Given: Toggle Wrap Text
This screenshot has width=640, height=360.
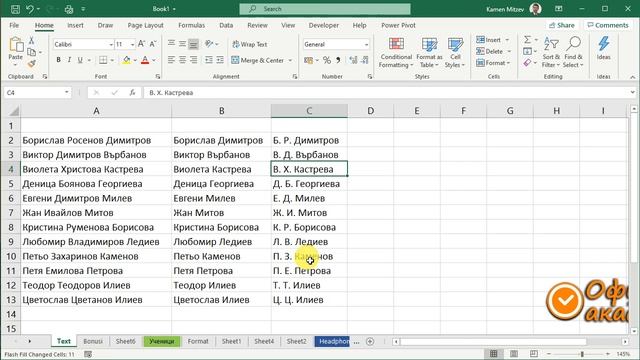Looking at the screenshot, I should [250, 44].
